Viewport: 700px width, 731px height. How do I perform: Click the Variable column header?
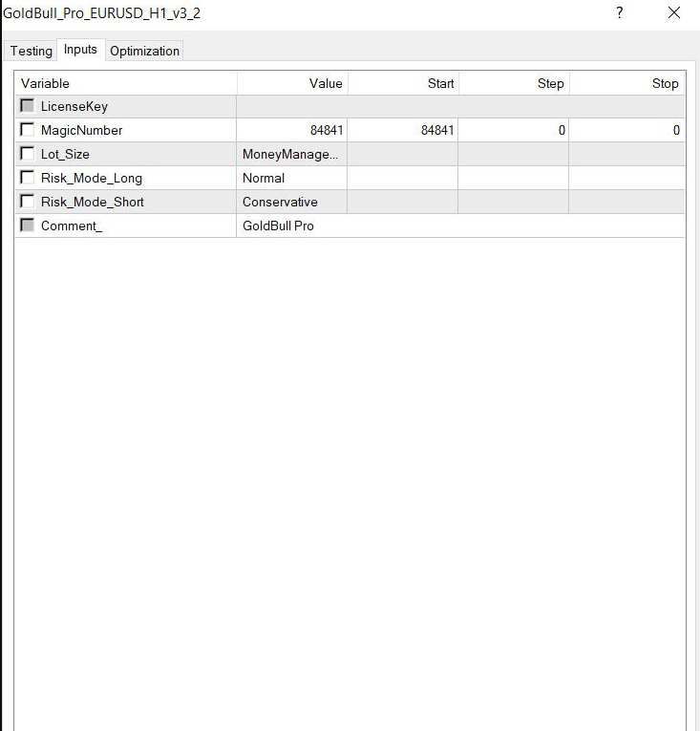click(x=125, y=83)
